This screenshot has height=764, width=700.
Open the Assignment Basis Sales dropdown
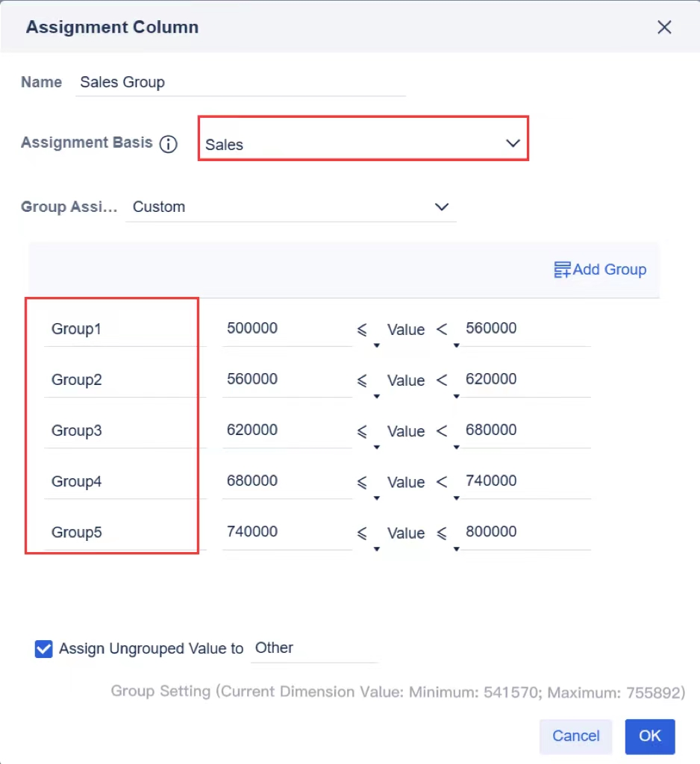coord(513,144)
